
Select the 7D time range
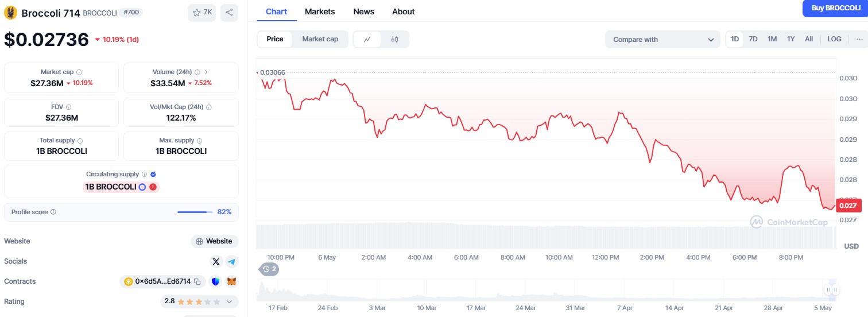pos(753,39)
